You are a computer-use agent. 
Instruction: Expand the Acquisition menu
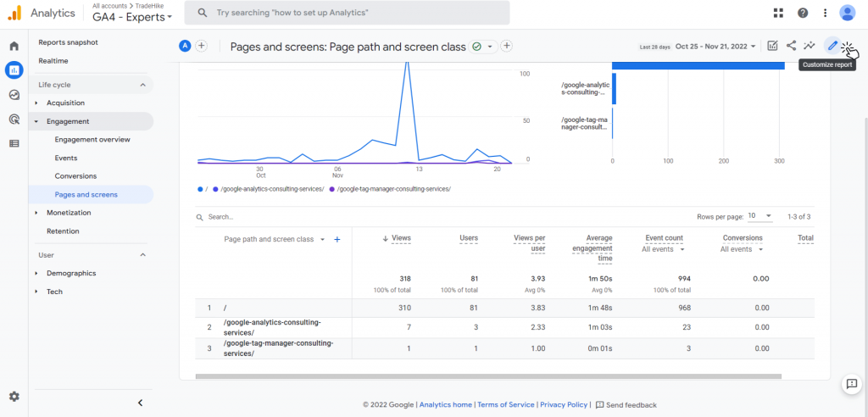click(x=65, y=103)
